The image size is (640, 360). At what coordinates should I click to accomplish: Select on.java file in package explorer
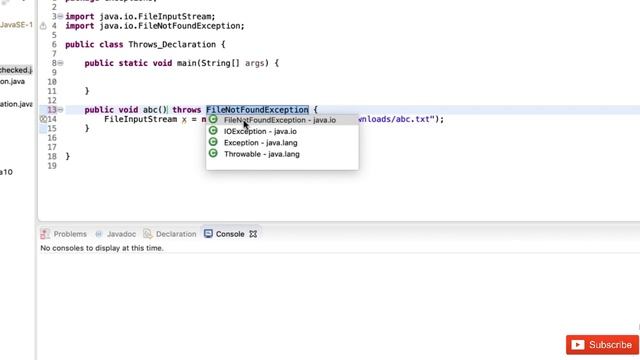12,81
